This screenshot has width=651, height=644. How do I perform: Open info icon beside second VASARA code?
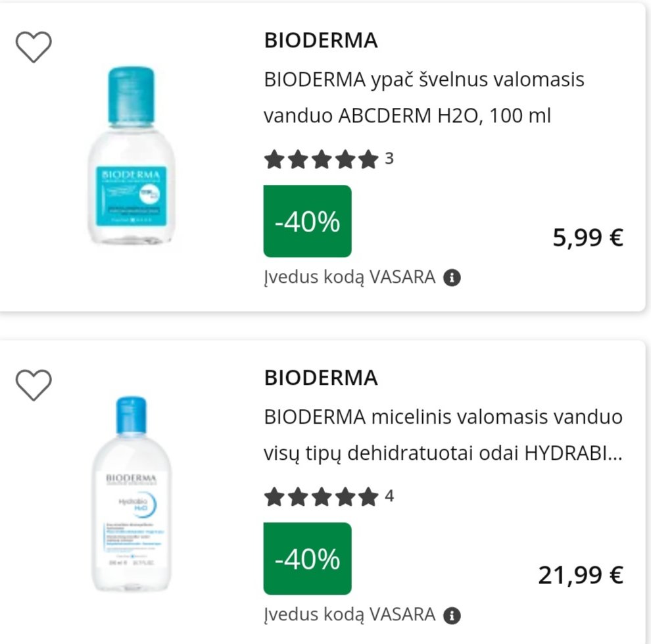(452, 615)
